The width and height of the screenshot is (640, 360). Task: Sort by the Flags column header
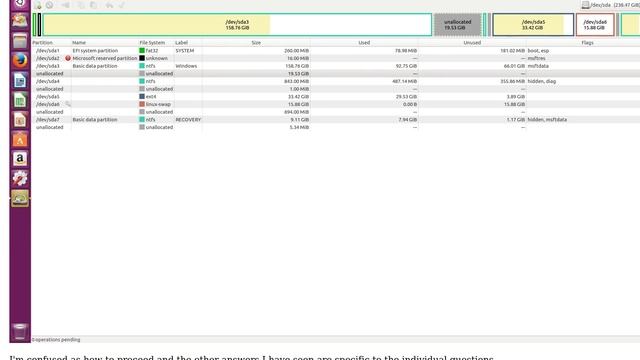[x=587, y=42]
